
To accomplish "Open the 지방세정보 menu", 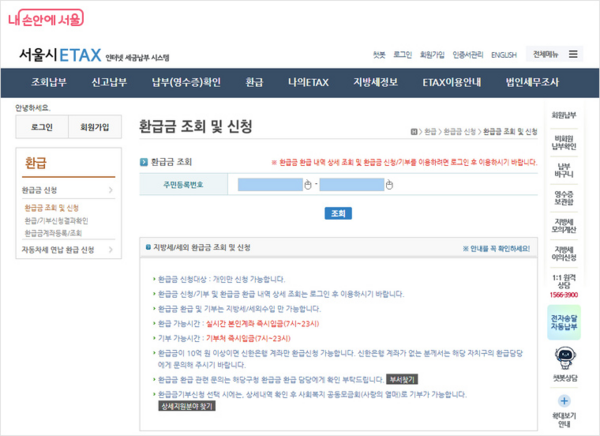I will point(376,82).
